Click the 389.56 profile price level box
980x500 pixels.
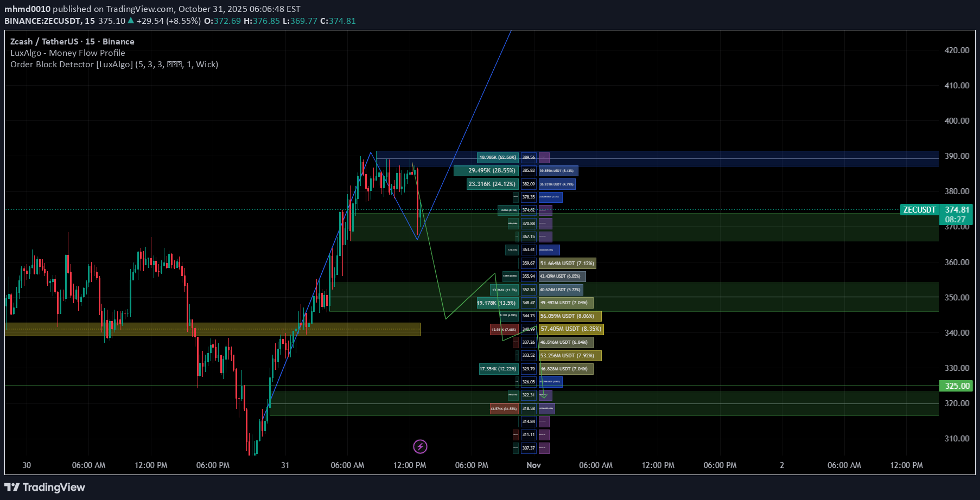[529, 157]
